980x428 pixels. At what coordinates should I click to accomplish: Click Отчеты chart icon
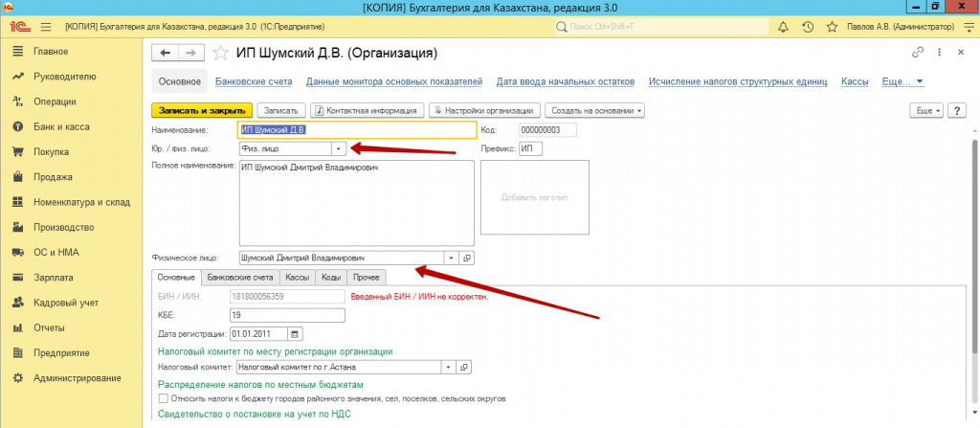point(18,327)
